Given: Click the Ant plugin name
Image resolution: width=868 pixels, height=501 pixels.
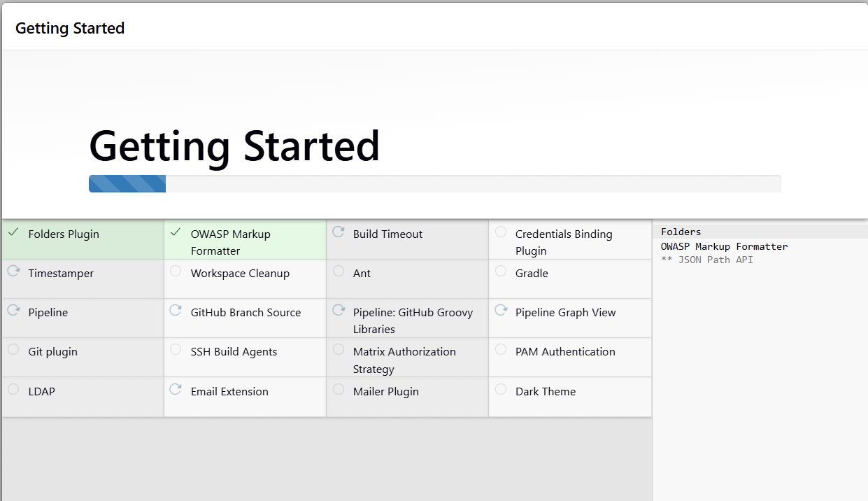Looking at the screenshot, I should [362, 274].
